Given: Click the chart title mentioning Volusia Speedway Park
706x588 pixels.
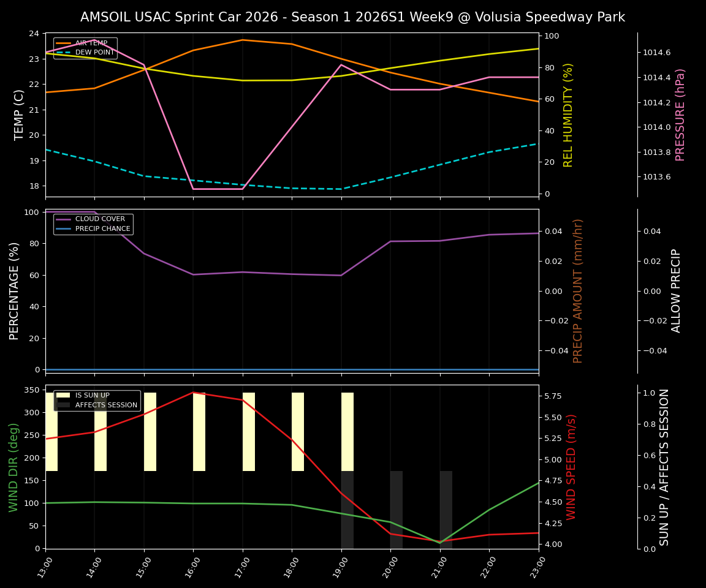Looking at the screenshot, I should point(352,17).
